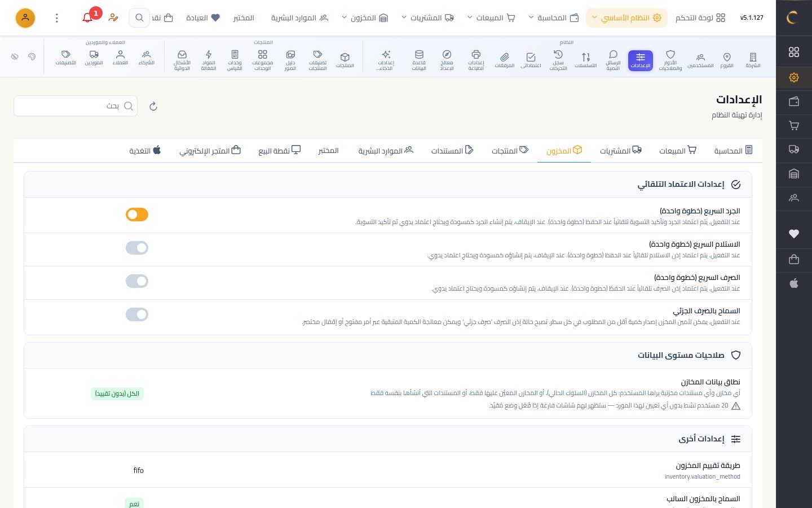Image resolution: width=812 pixels, height=508 pixels.
Task: Click the theme palette icon
Action: click(x=32, y=56)
